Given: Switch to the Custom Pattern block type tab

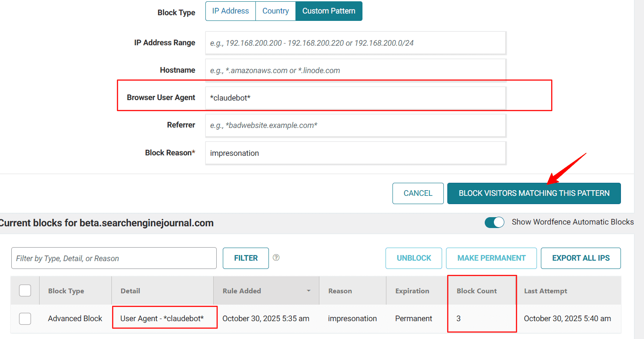Looking at the screenshot, I should [329, 11].
